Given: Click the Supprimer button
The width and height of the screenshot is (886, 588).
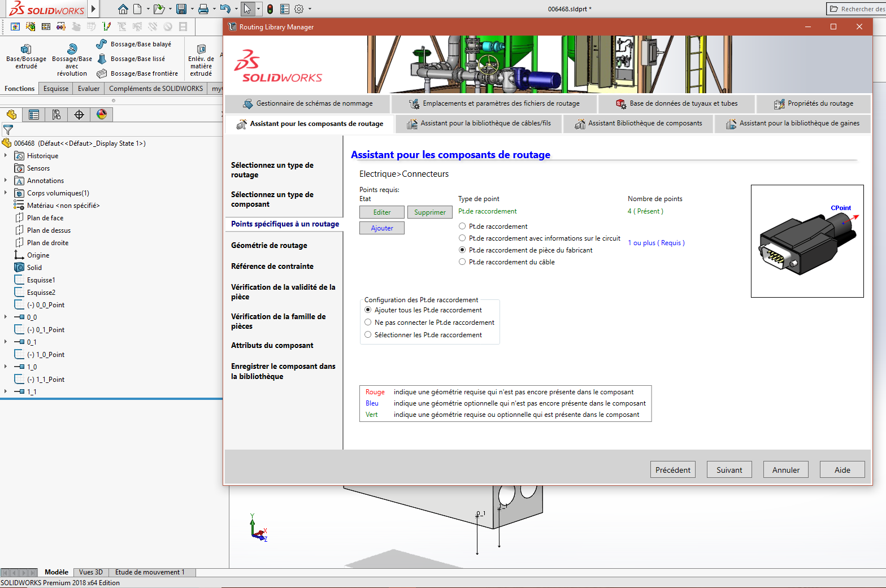Looking at the screenshot, I should pyautogui.click(x=430, y=212).
